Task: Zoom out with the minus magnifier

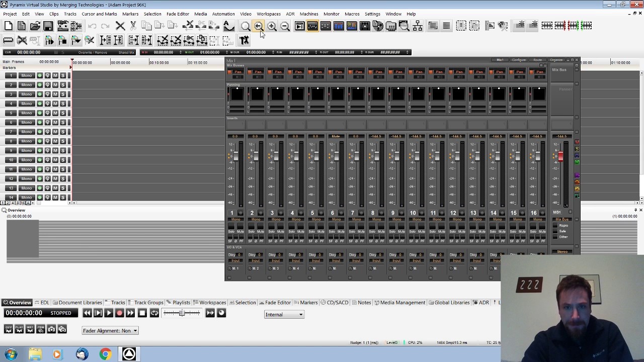Action: [285, 26]
